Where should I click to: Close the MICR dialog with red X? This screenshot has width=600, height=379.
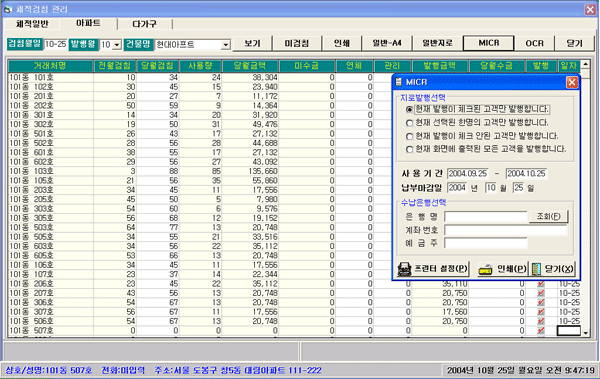(x=572, y=82)
